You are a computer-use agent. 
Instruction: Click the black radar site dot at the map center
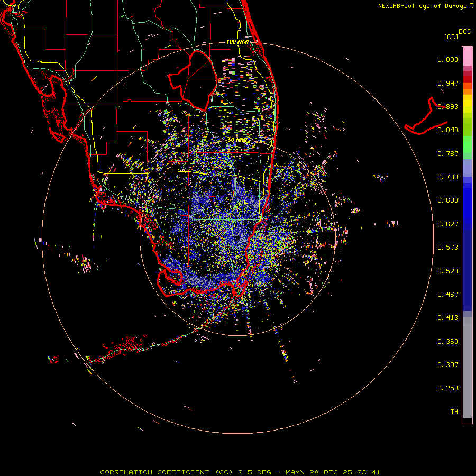pos(237,238)
